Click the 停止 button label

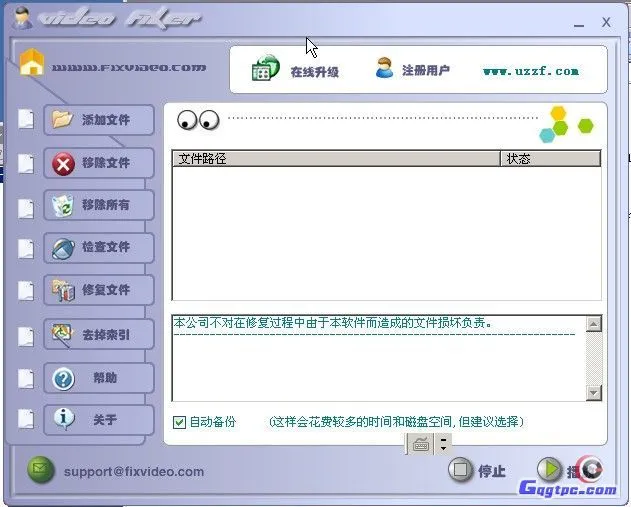pyautogui.click(x=492, y=471)
